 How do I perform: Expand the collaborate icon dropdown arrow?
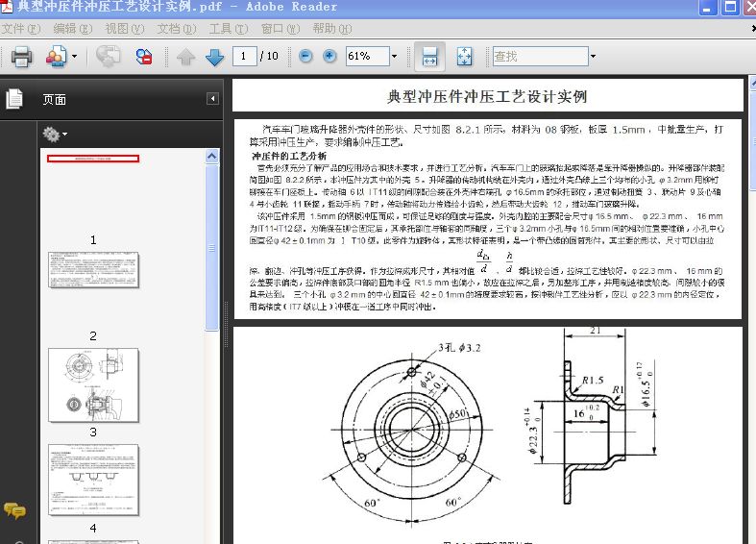(74, 57)
